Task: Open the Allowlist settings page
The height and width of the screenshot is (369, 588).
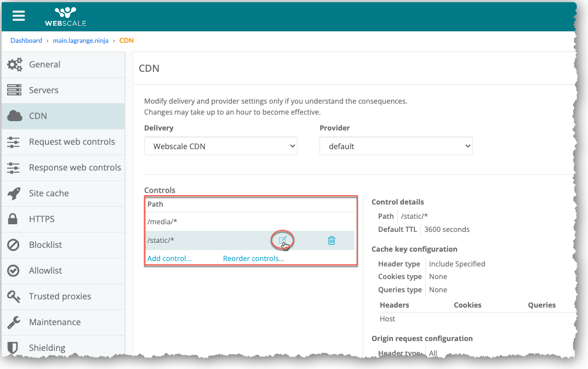Action: click(45, 270)
